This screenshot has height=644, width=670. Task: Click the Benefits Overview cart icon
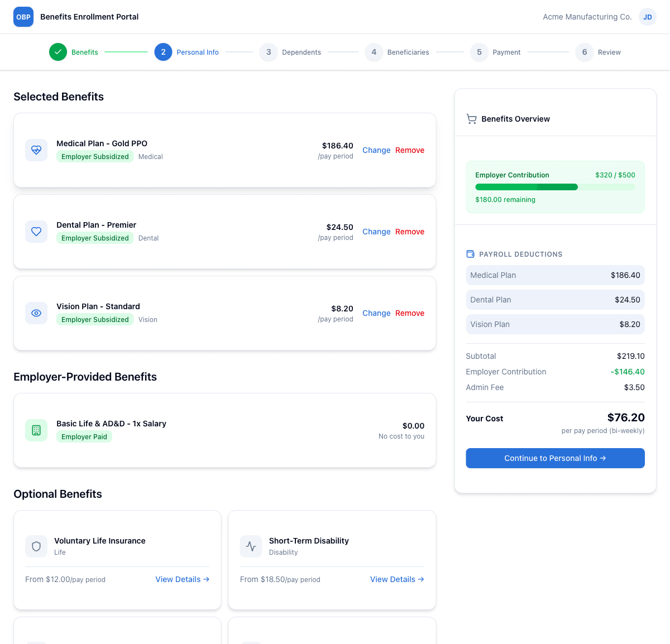472,119
